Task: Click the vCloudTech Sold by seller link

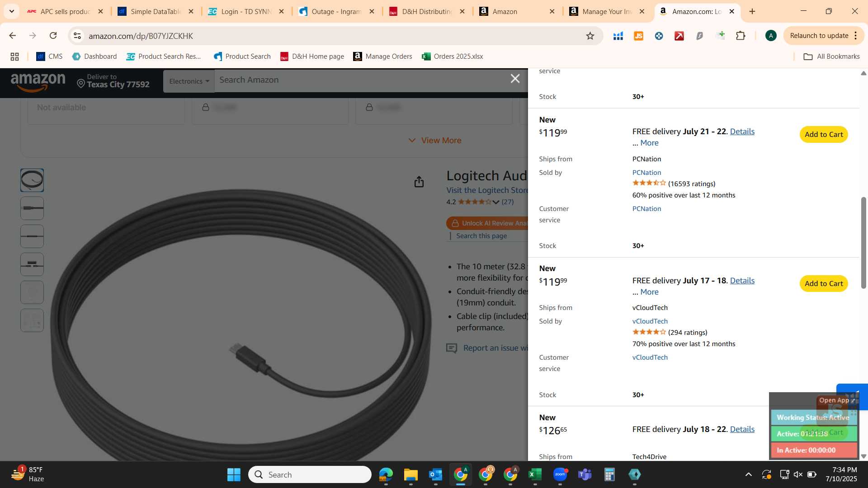Action: pos(650,321)
